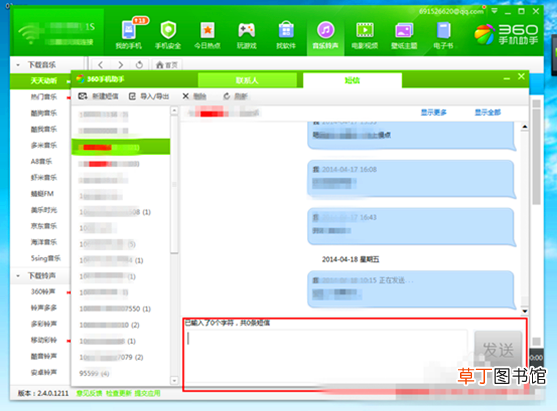Open the 我的手机 (My Phone) icon
The width and height of the screenshot is (557, 411).
[129, 34]
